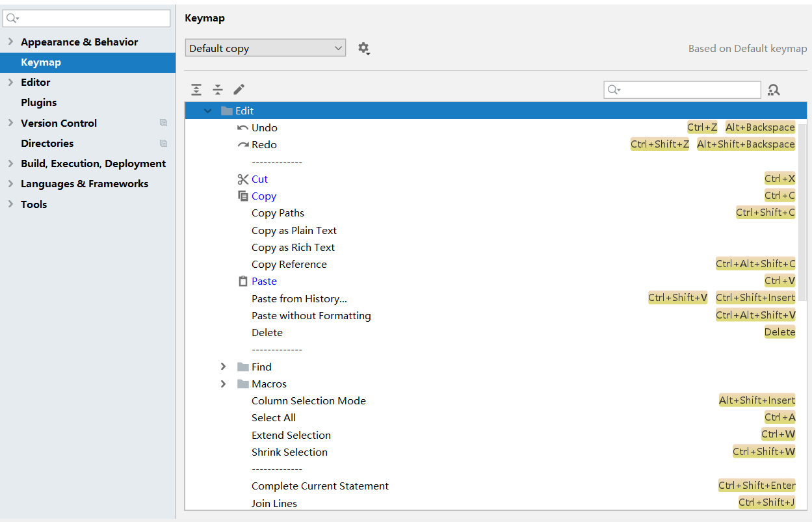The width and height of the screenshot is (812, 522).
Task: Click the scissors icon beside Cut
Action: [242, 179]
